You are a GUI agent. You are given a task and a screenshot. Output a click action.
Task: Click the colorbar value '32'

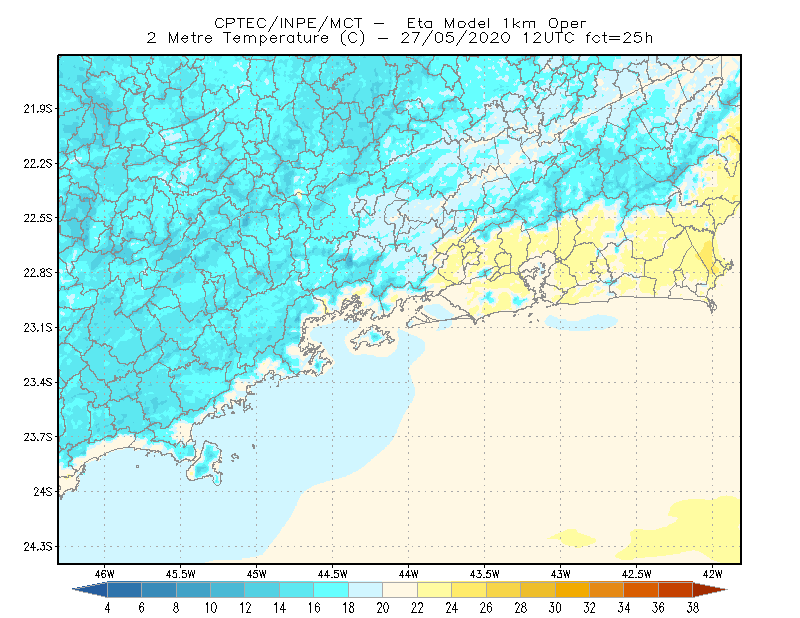click(x=590, y=608)
